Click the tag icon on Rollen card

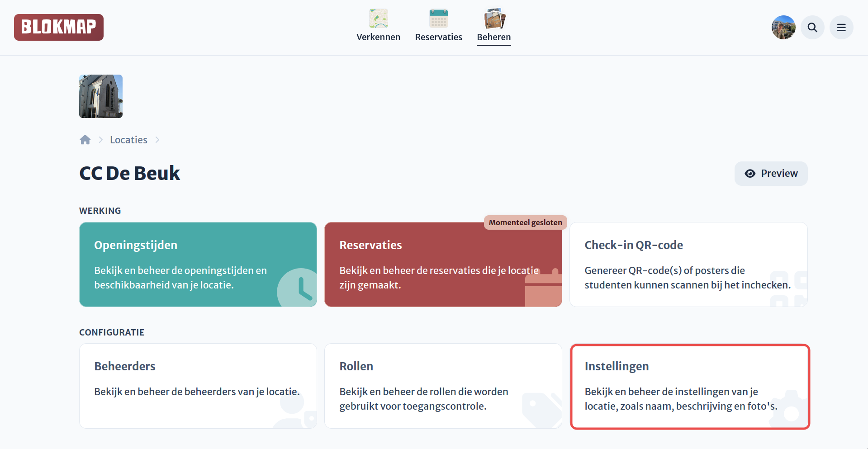[x=542, y=410]
